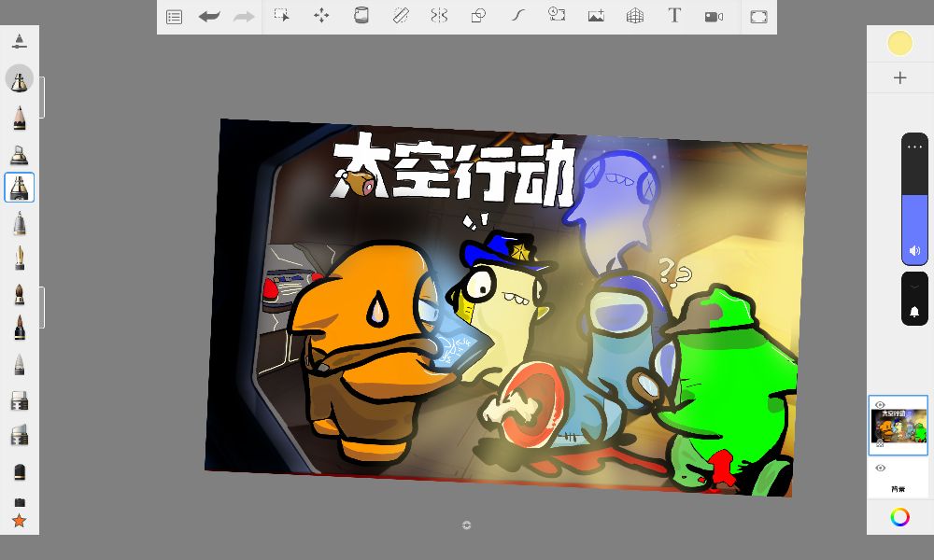
Task: Undo the last stroke
Action: click(x=209, y=16)
